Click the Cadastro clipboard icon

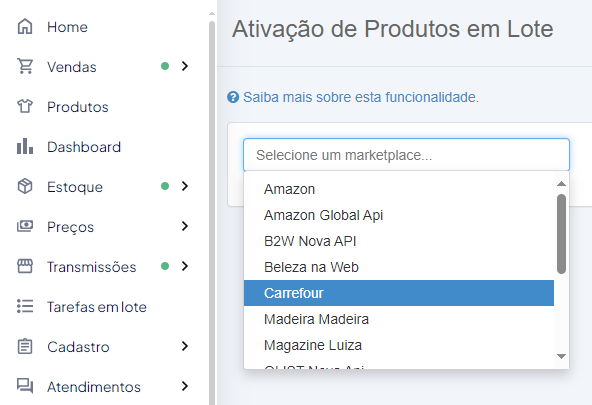25,346
